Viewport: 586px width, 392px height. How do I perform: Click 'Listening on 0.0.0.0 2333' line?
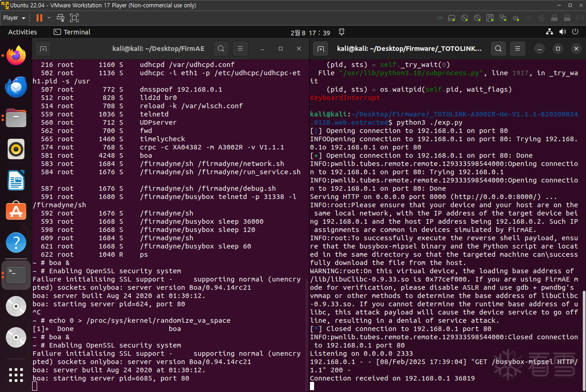[361, 353]
